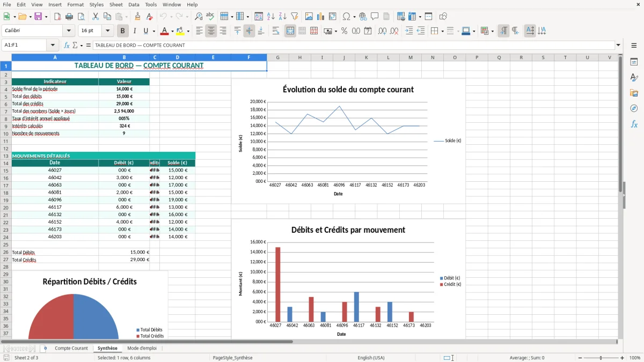This screenshot has width=644, height=362.
Task: Click zoom in plus button
Action: (623, 358)
